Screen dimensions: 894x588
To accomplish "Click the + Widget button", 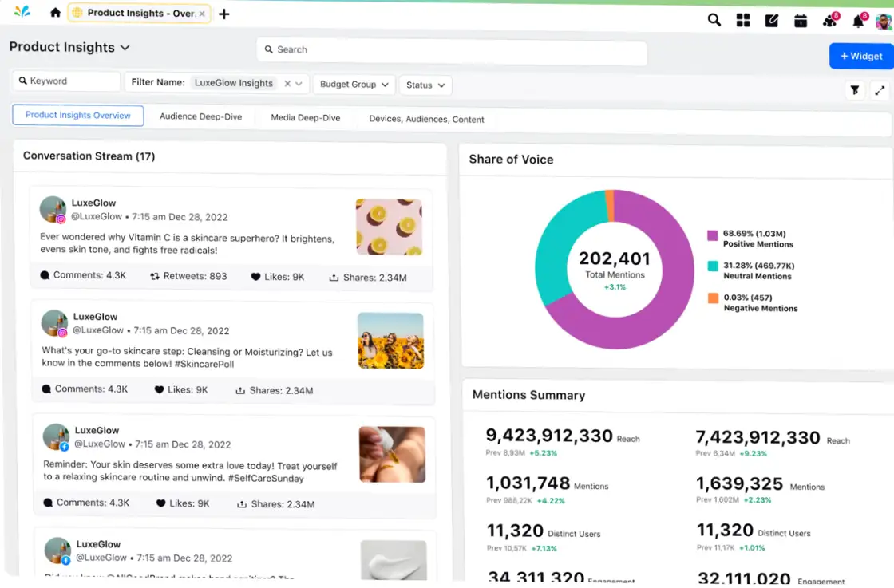I will [x=861, y=56].
